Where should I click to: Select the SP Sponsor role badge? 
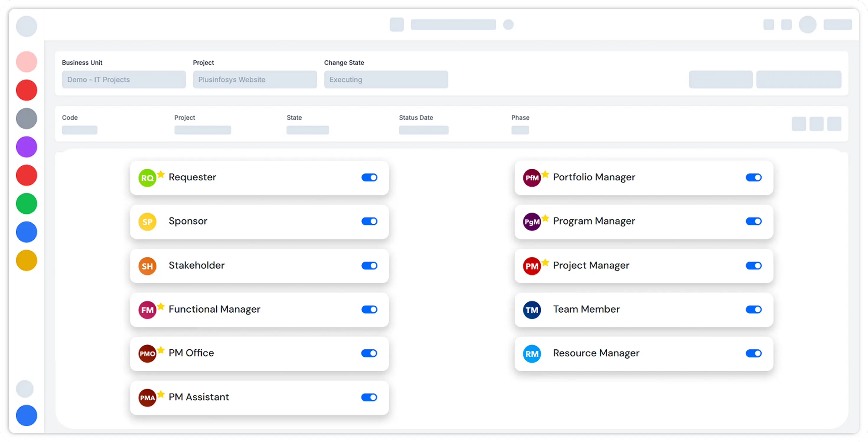click(x=147, y=222)
